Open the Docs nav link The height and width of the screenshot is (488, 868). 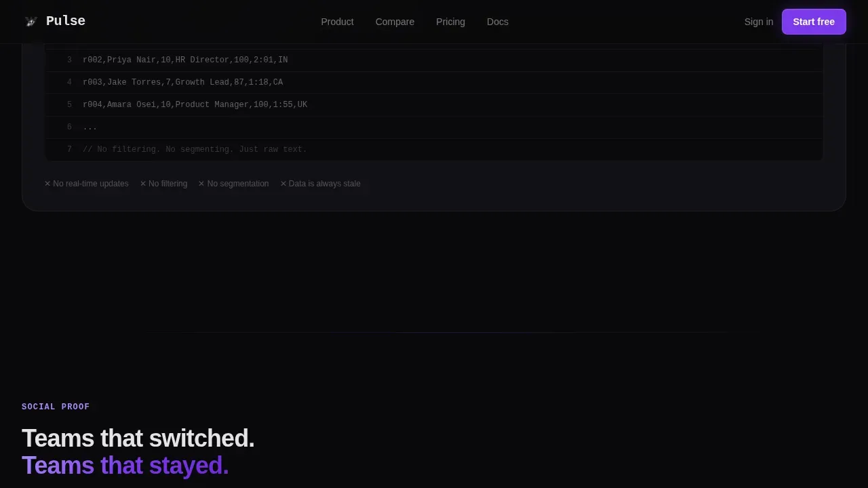click(x=497, y=22)
